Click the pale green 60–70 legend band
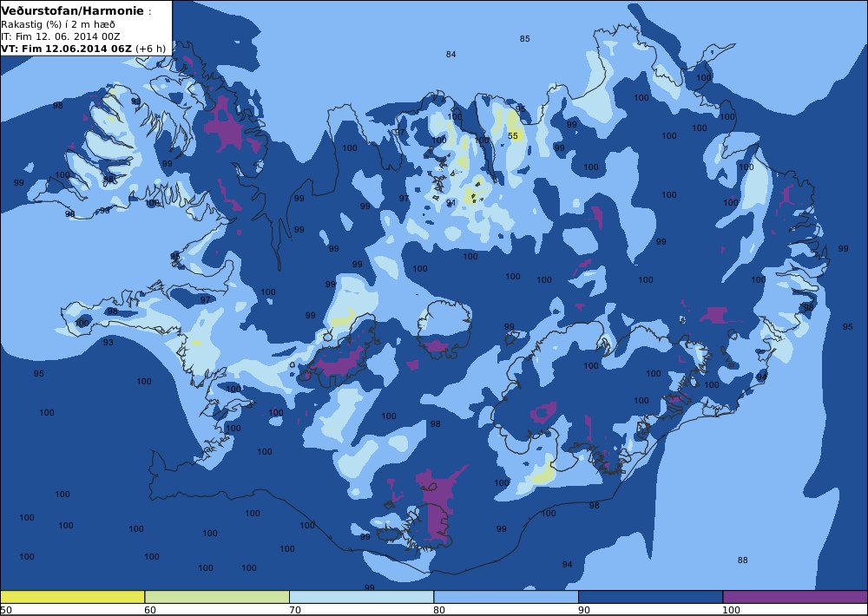 (217, 597)
